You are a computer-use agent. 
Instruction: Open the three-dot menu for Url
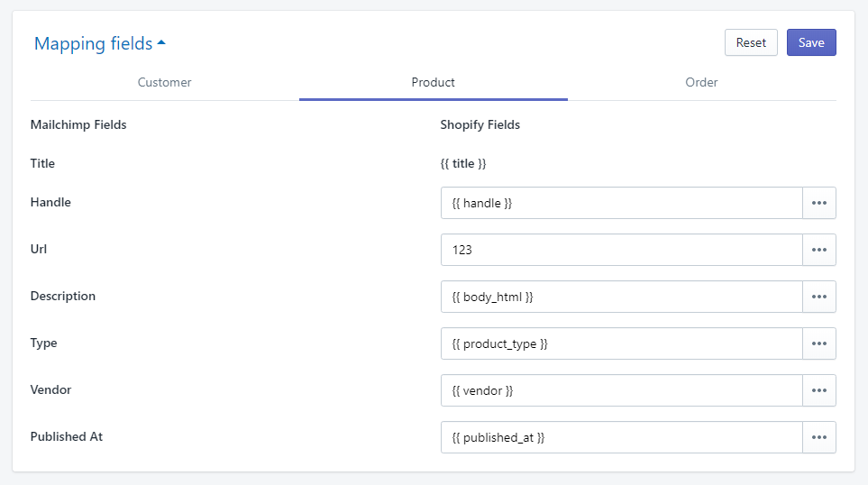pos(818,250)
